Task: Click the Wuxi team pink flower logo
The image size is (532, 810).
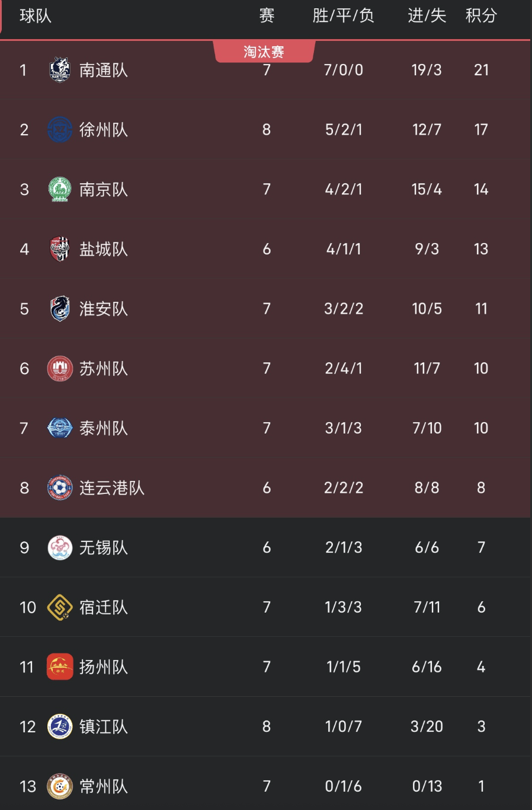Action: pyautogui.click(x=60, y=547)
